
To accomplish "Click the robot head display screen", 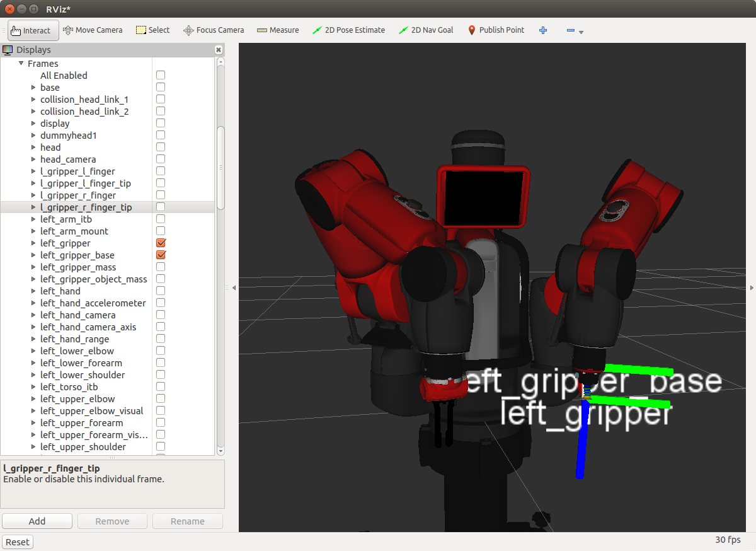I will (x=484, y=199).
